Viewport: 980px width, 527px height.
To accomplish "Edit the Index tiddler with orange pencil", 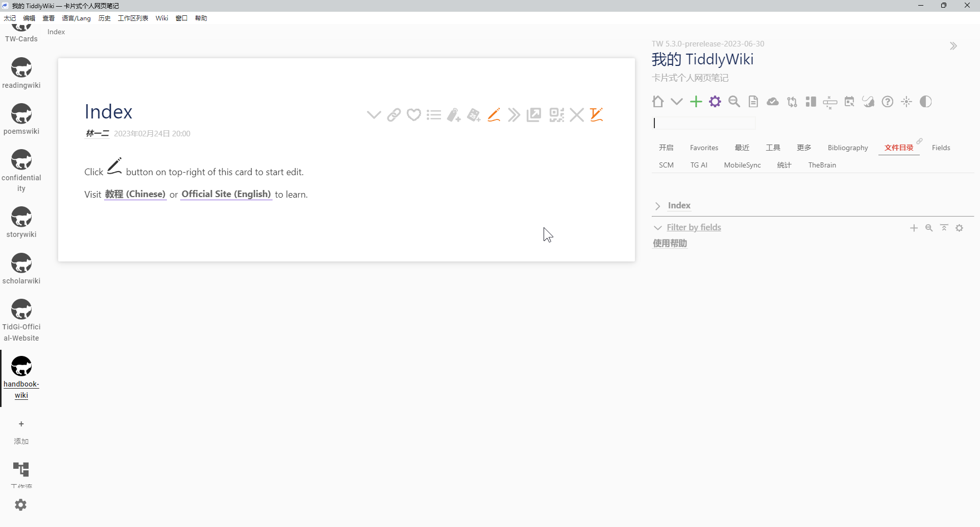I will 494,115.
